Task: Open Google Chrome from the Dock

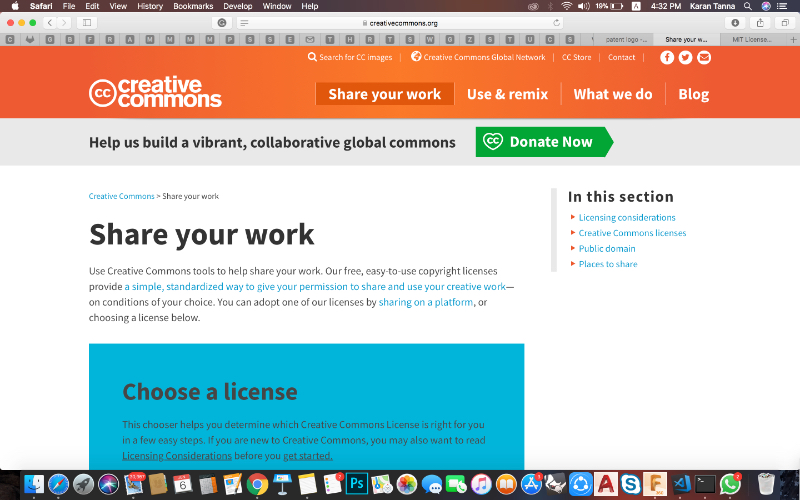Action: (x=257, y=484)
